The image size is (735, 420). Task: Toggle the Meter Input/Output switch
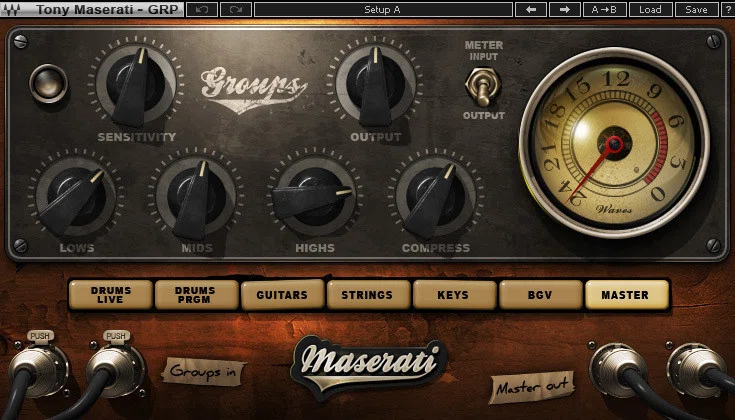click(483, 86)
